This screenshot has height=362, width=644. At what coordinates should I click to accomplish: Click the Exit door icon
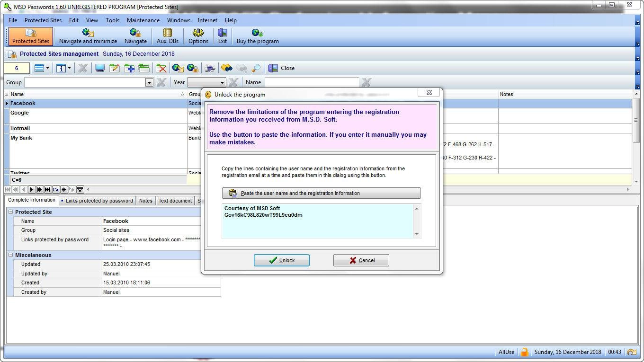click(x=223, y=36)
